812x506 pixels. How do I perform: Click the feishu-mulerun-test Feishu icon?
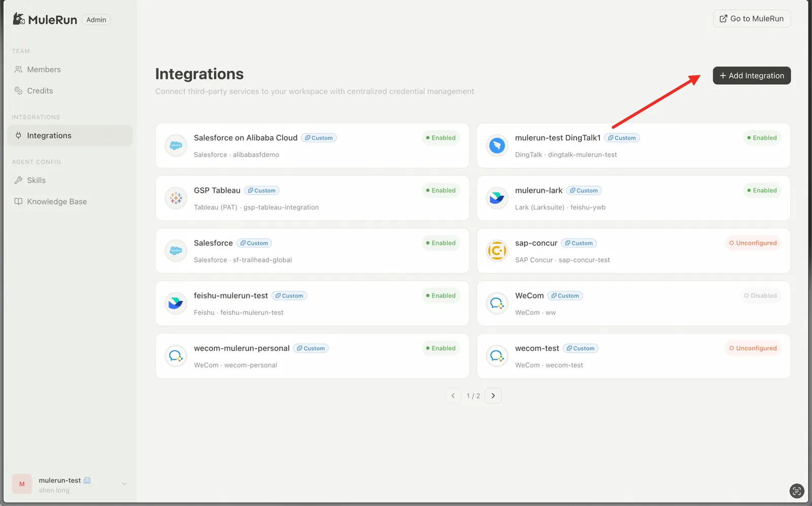pyautogui.click(x=176, y=303)
